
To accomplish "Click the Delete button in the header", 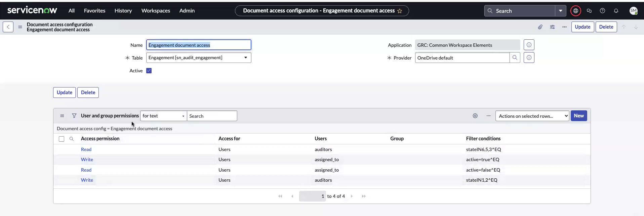I will tap(606, 27).
